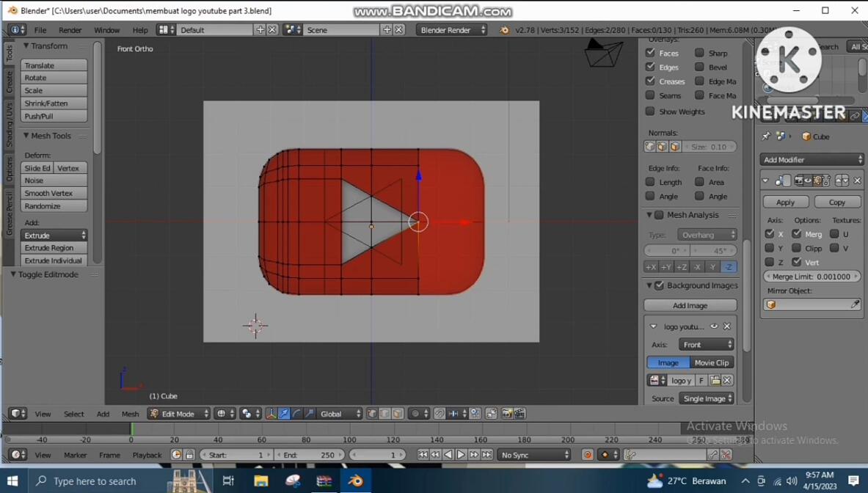Open the pivot point selector
The image size is (868, 493).
click(249, 413)
